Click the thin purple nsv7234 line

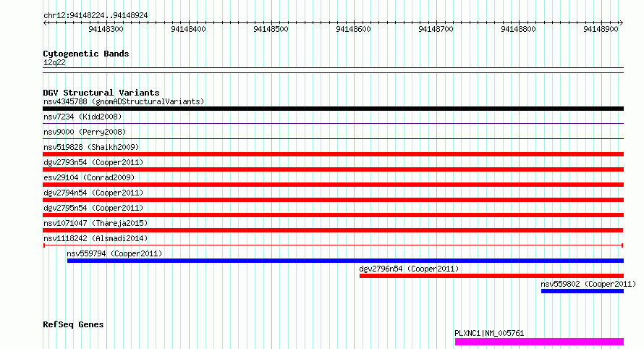click(333, 123)
